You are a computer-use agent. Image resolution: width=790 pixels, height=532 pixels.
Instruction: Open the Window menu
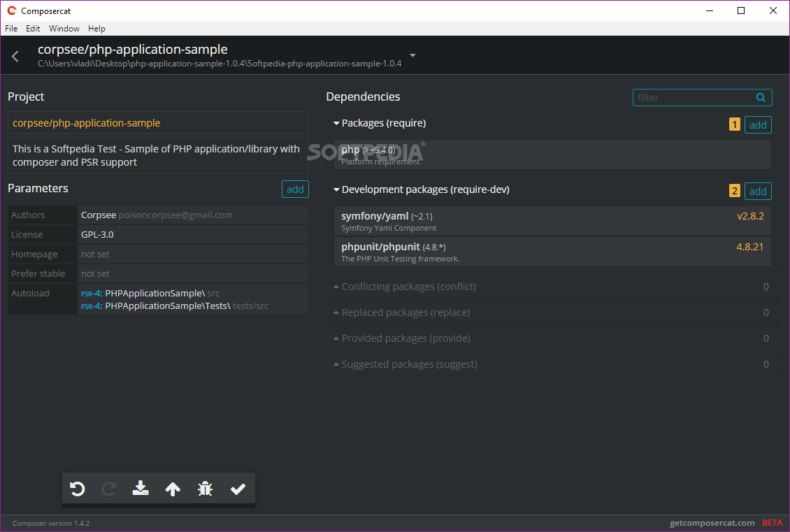point(64,29)
